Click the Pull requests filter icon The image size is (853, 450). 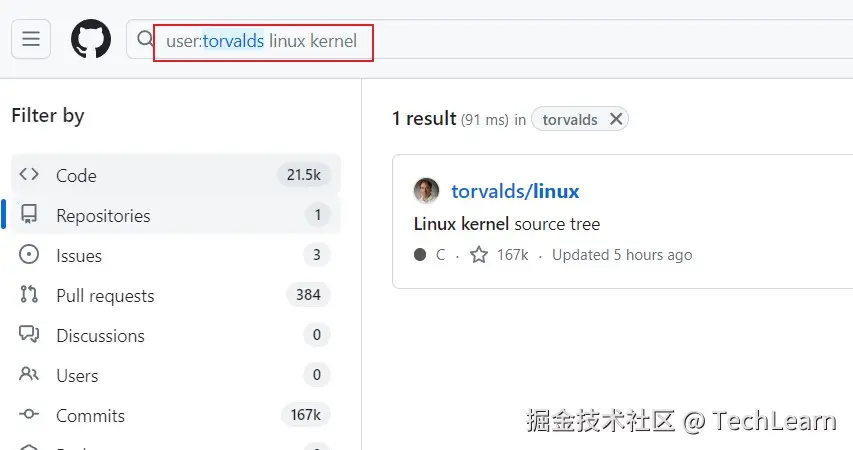pos(29,295)
